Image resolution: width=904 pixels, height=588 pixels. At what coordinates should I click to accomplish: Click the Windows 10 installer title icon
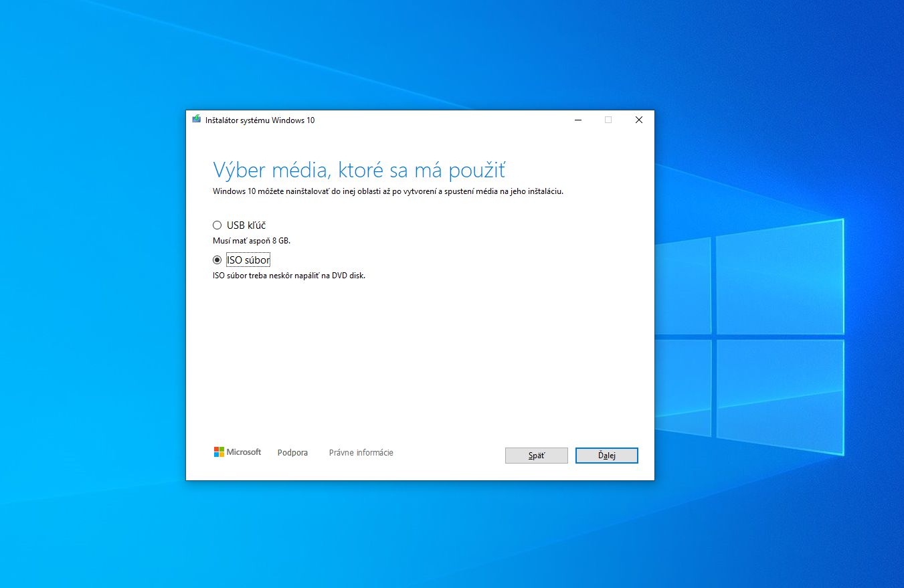pyautogui.click(x=196, y=120)
